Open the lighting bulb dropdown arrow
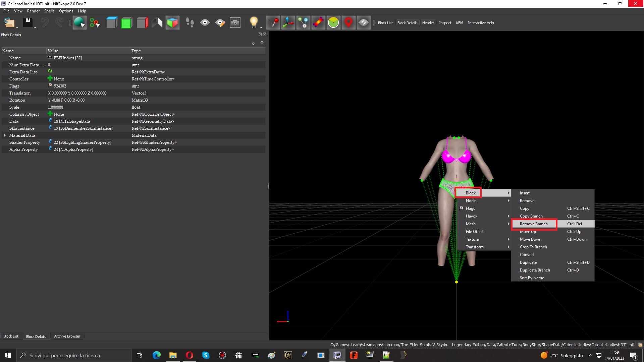The image size is (644, 362). (261, 27)
